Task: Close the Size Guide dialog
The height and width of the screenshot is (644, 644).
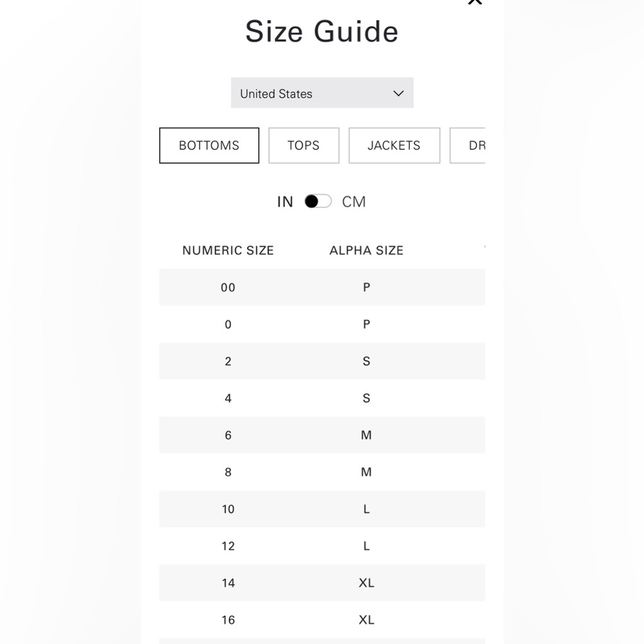Action: pos(475,2)
